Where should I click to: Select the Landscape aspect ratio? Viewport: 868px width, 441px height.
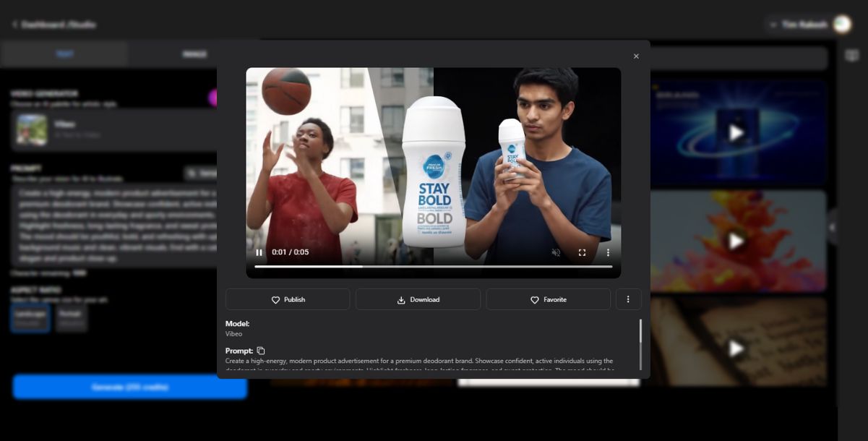point(30,317)
